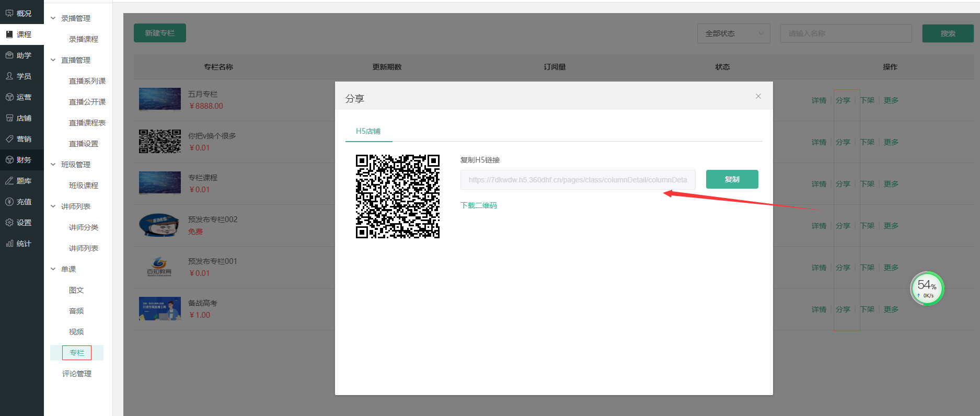The image size is (980, 416).
Task: Close the 分享 dialog with X
Action: 758,96
